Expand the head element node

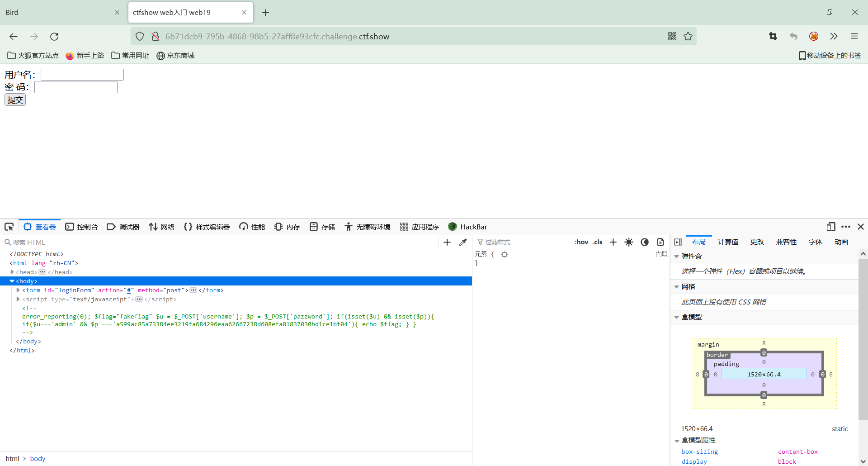[x=12, y=272]
